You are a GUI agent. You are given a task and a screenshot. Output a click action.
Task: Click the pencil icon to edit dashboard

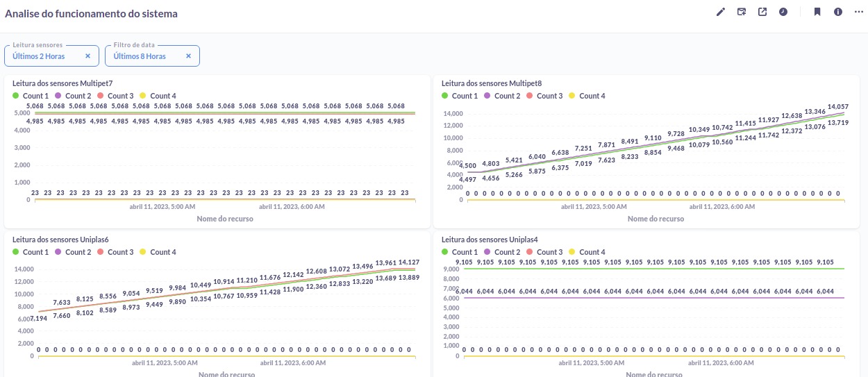click(x=720, y=12)
